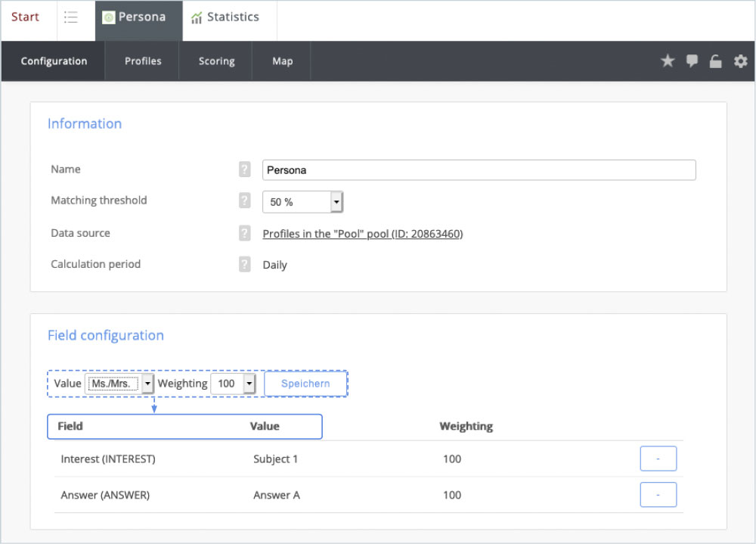Screen dimensions: 756x544
Task: Click help icon beside Matching threshold
Action: [244, 201]
